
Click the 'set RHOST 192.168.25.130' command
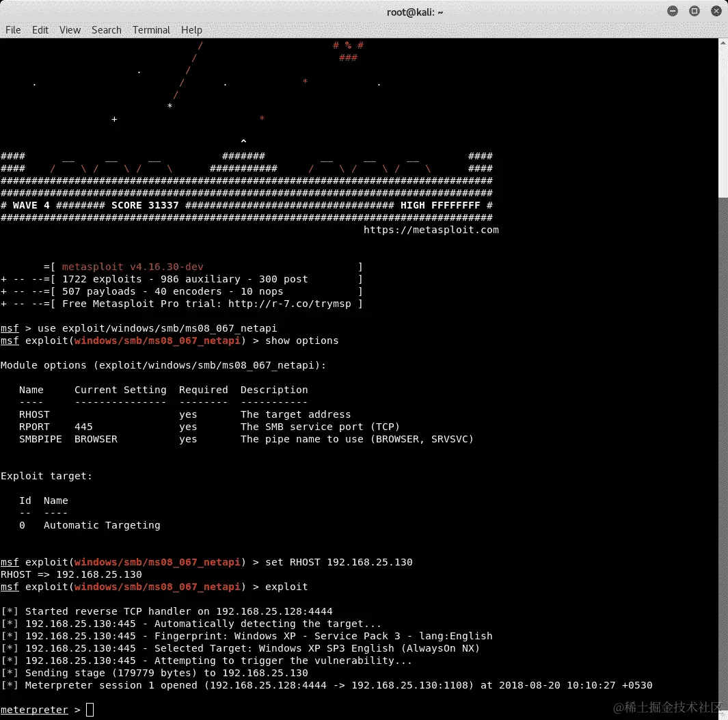(x=338, y=563)
